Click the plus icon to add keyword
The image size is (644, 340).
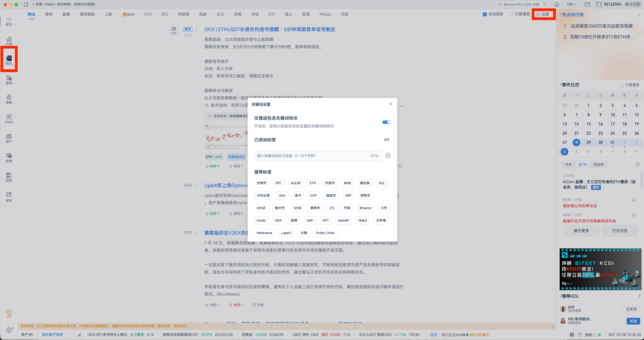tap(388, 156)
